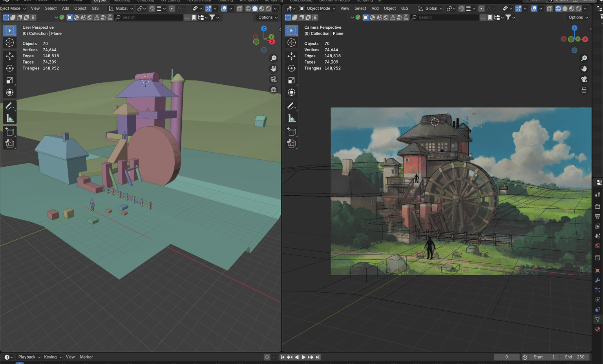Toggle snapping magnet in left viewport header
Screen dimensions: 603x364
[152, 8]
